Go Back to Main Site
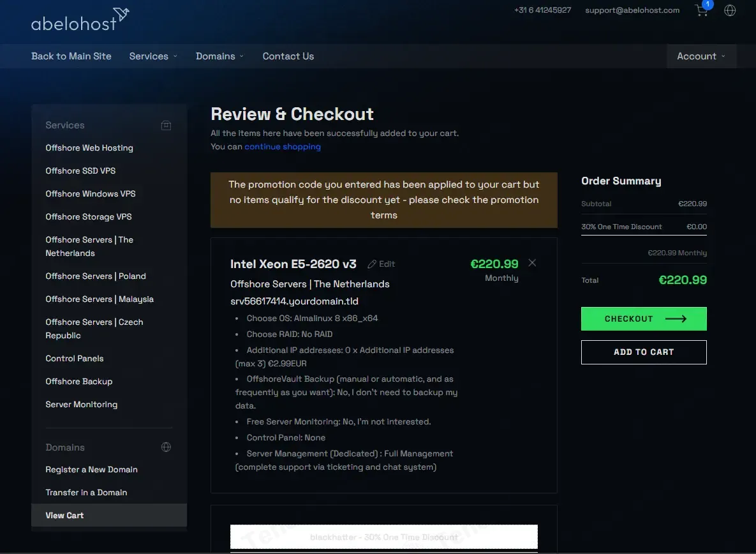 point(71,56)
